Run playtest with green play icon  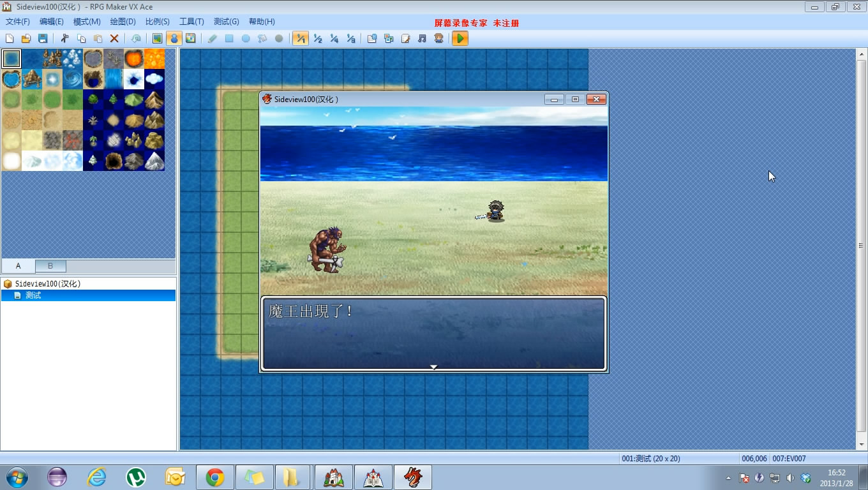460,38
